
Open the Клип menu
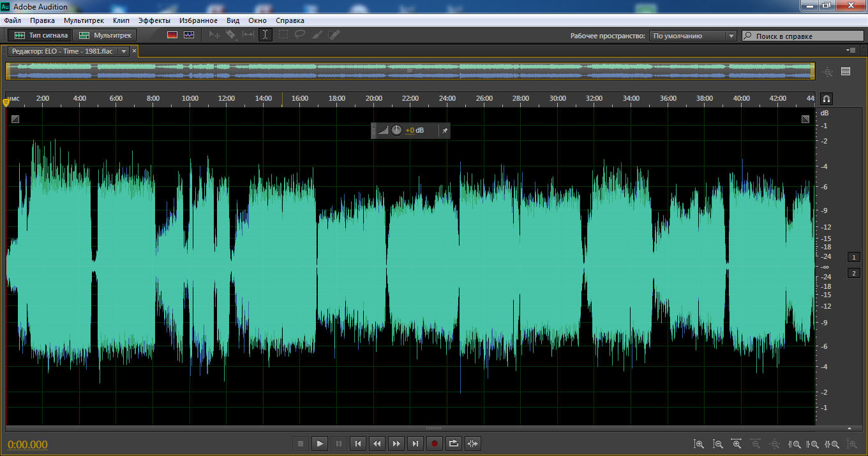pos(121,20)
